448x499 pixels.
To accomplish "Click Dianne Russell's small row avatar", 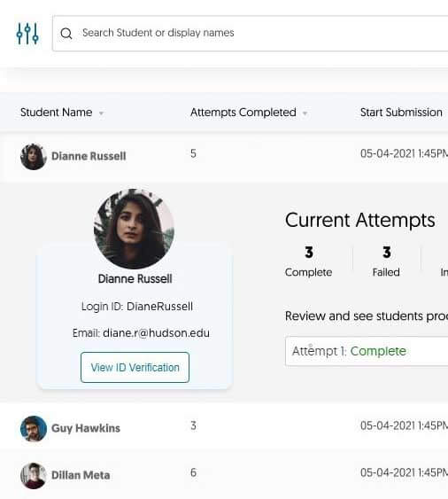I will (x=34, y=157).
